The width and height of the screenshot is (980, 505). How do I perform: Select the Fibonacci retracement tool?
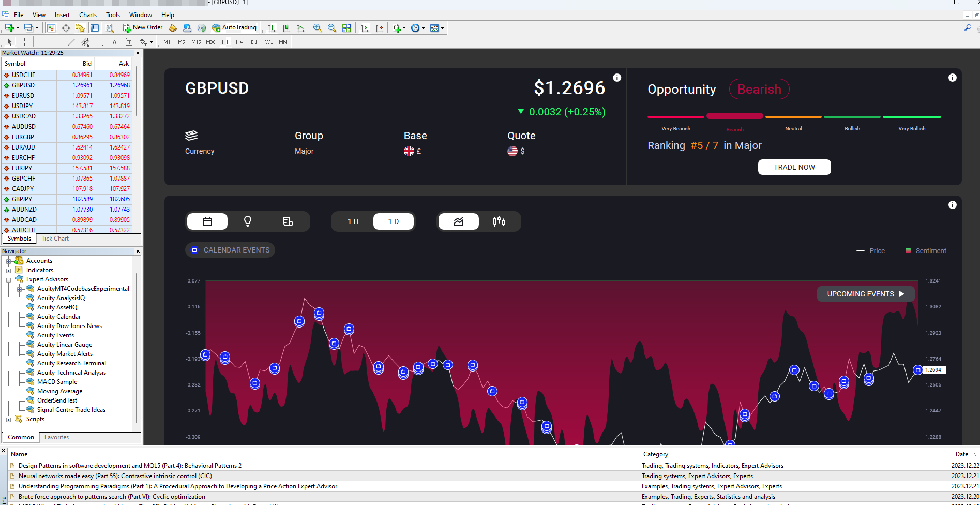(99, 42)
